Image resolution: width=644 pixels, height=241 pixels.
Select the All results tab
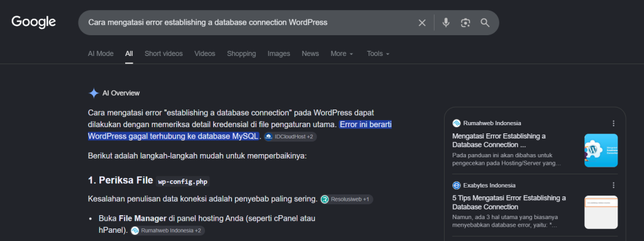pos(129,54)
